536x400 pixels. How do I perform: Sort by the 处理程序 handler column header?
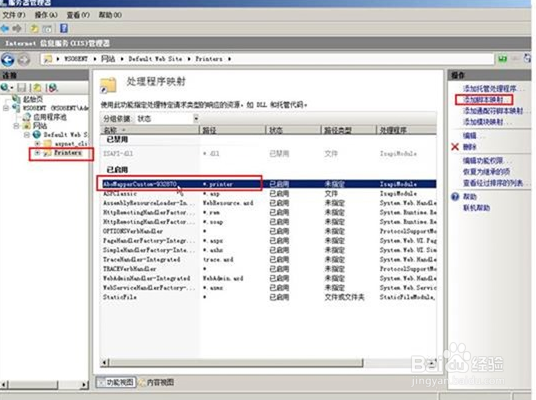(406, 130)
